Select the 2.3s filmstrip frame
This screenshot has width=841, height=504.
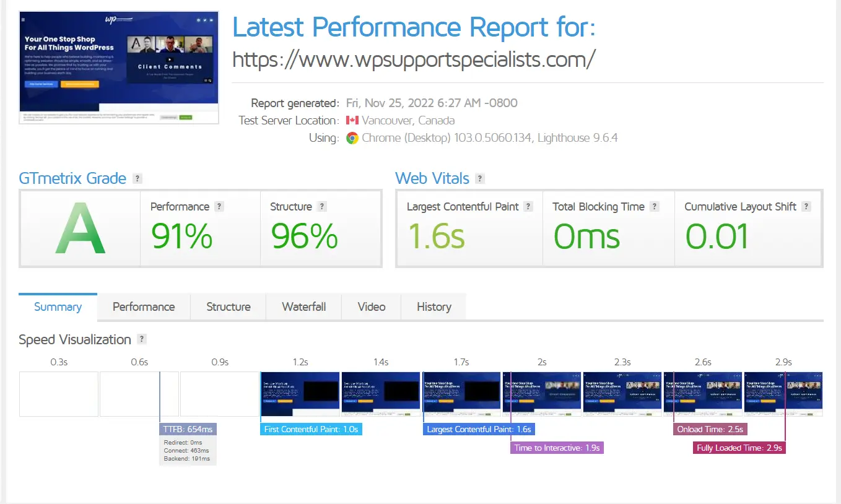pos(622,394)
